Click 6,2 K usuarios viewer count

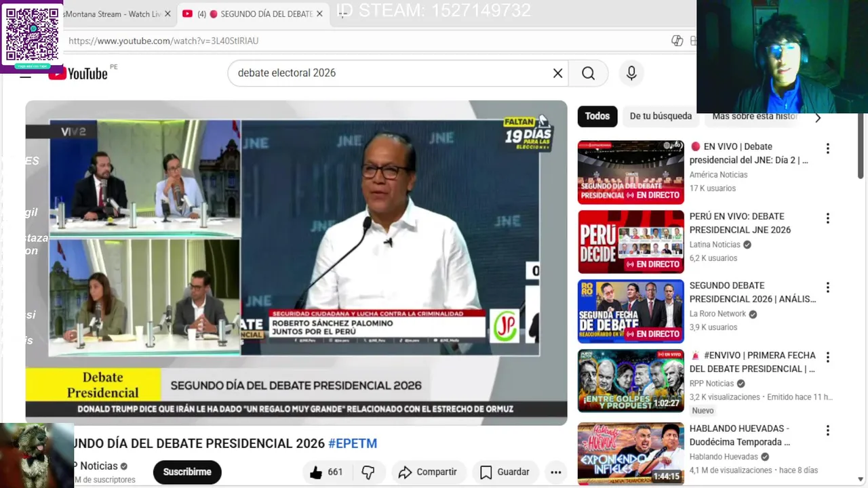point(713,258)
